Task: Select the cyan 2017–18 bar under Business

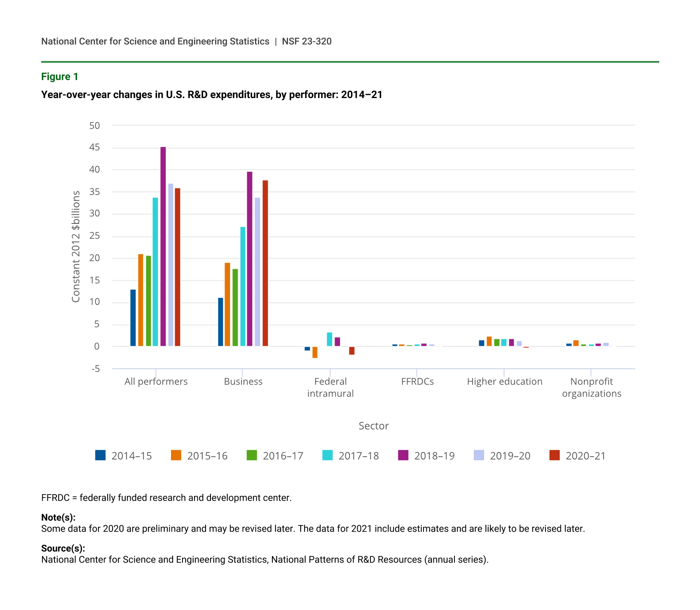Action: 243,286
